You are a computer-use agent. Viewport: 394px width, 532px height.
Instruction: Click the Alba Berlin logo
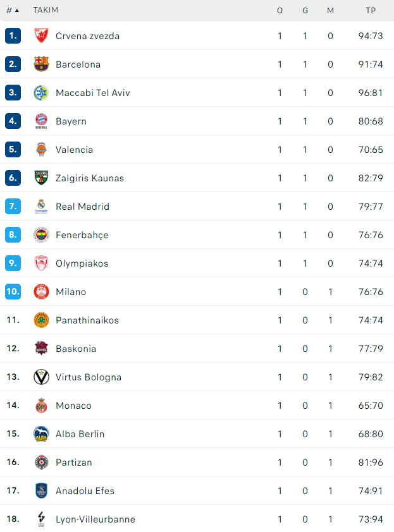pos(41,434)
